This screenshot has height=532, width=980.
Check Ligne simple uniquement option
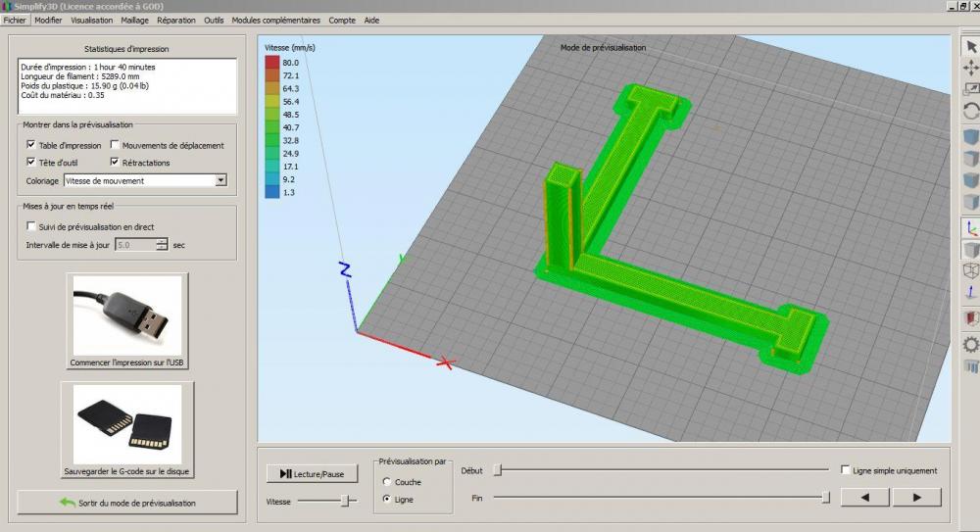point(846,469)
